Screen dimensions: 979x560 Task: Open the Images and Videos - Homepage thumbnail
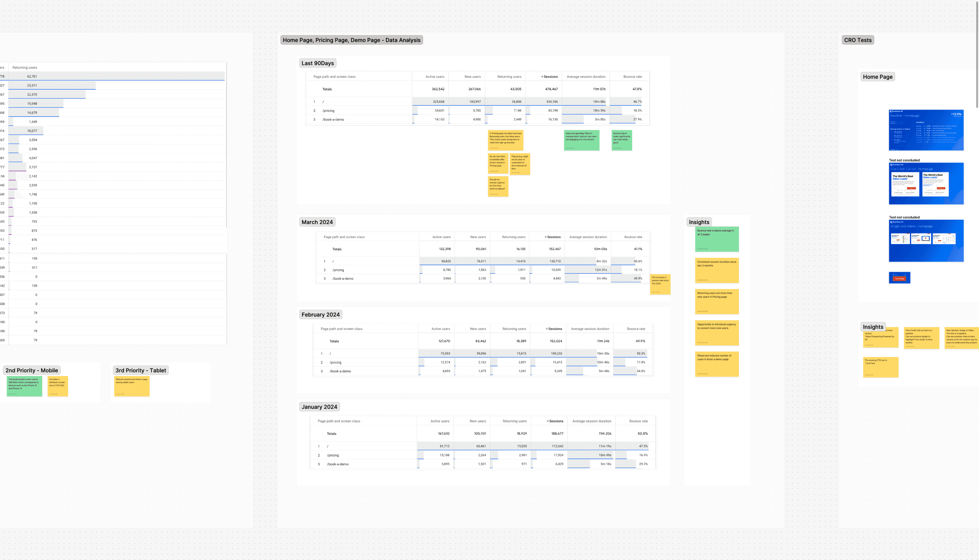pyautogui.click(x=926, y=241)
